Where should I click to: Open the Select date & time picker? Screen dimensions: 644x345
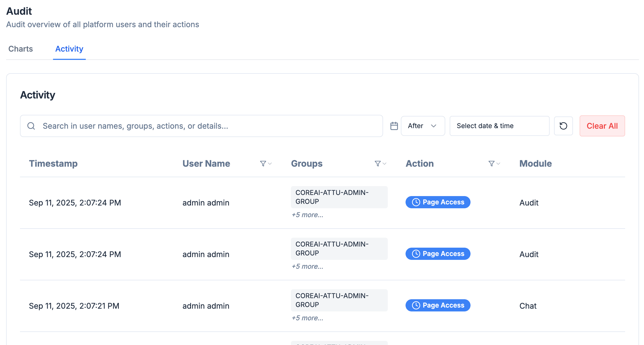click(x=499, y=126)
